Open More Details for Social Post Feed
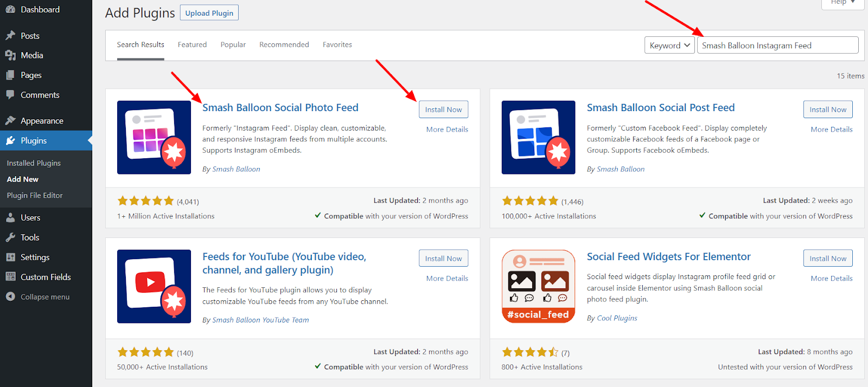 [x=832, y=130]
